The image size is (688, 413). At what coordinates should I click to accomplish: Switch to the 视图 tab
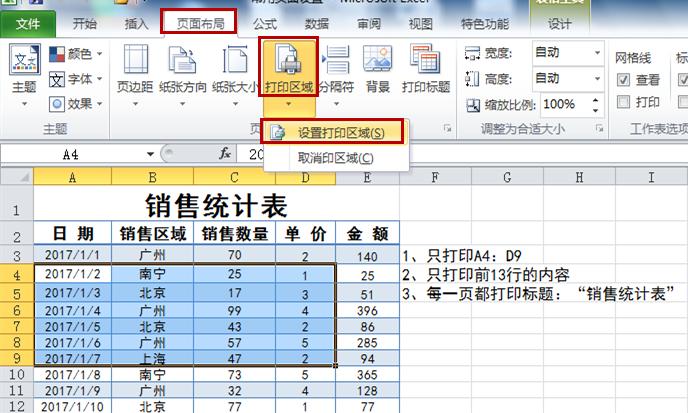point(420,24)
